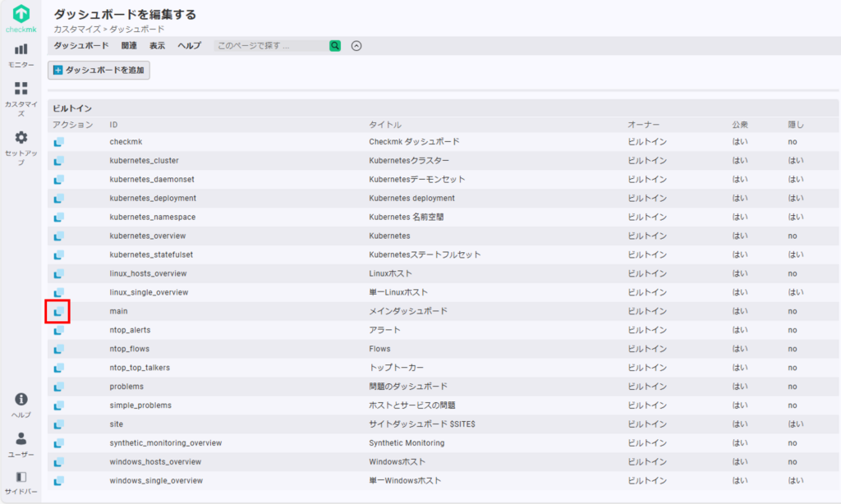Toggle the Sidebar (サイドバー) icon
This screenshot has width=841, height=504.
point(21,483)
